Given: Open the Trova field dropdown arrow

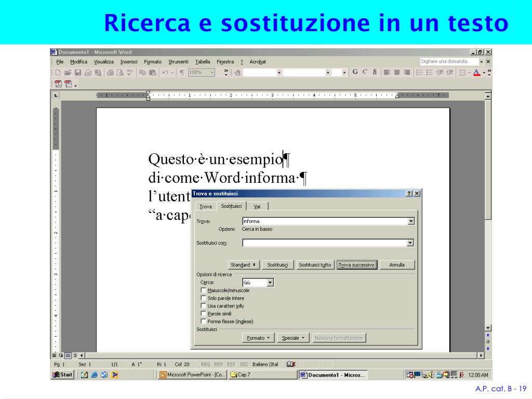Looking at the screenshot, I should pos(411,221).
